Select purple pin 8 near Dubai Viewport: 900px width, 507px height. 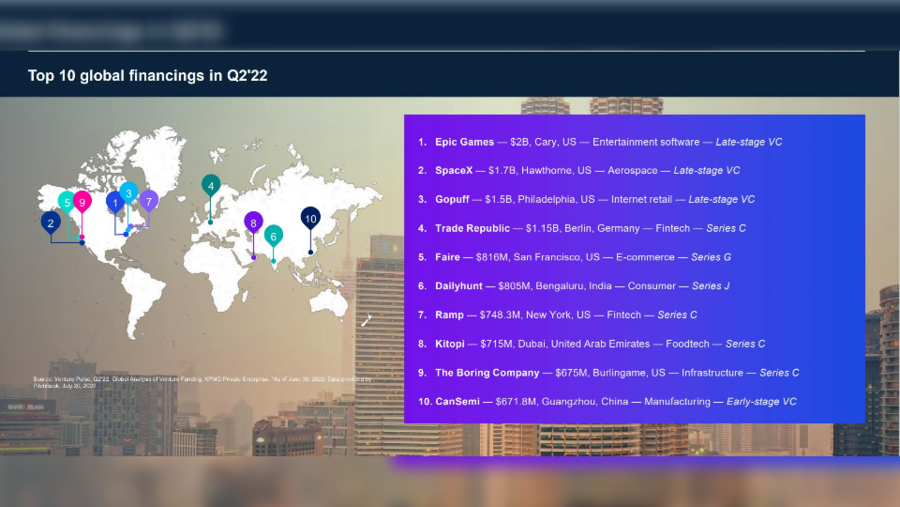pos(254,223)
